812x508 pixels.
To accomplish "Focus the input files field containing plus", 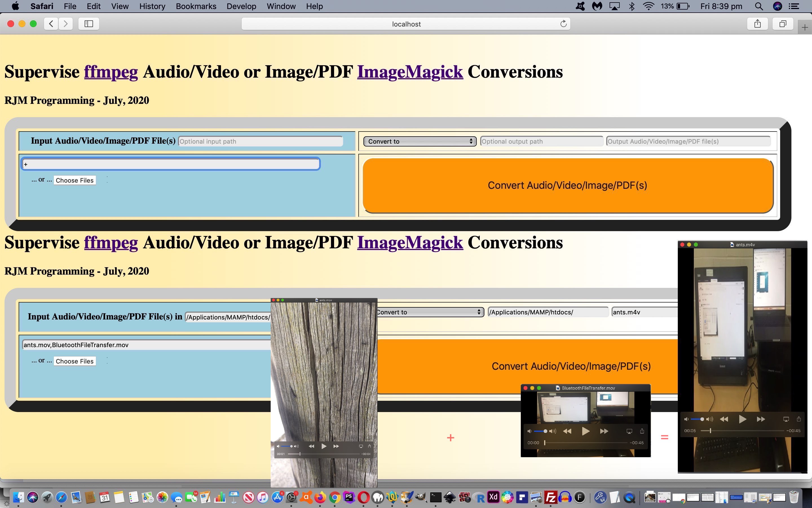I will pyautogui.click(x=171, y=164).
